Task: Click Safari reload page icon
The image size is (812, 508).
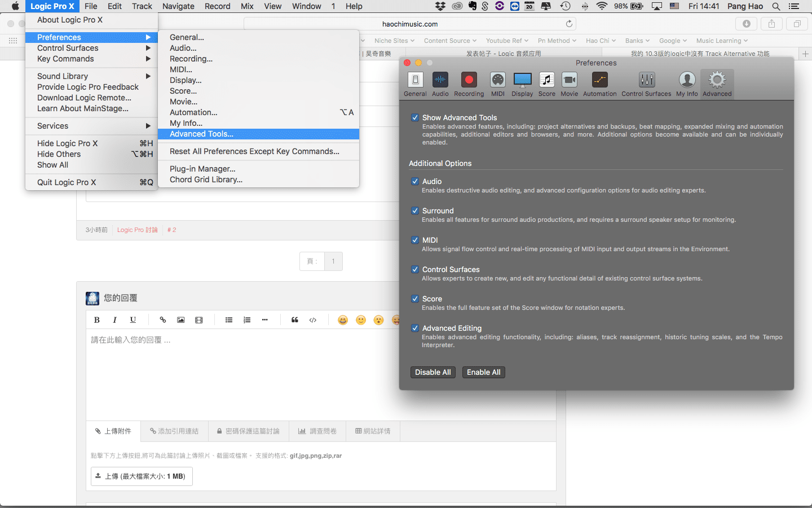Action: (569, 24)
